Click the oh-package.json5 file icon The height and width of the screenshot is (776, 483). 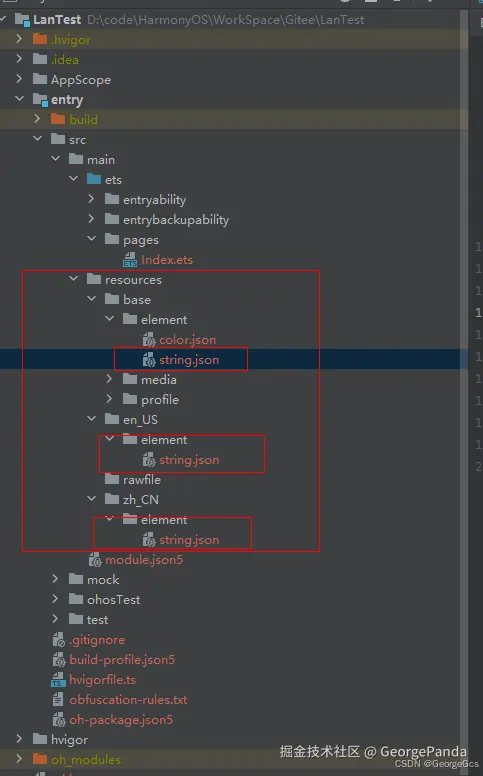click(58, 719)
